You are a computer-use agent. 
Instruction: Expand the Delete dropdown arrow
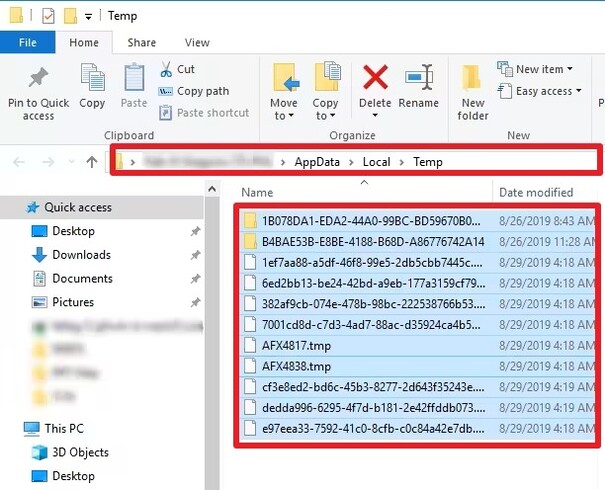click(x=375, y=115)
